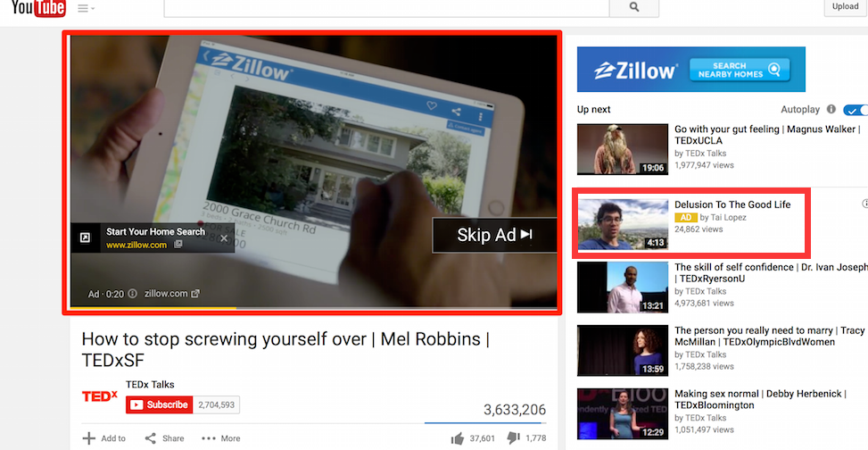Click the thumbs up like icon
Screen dimensions: 868x450
pos(458,438)
